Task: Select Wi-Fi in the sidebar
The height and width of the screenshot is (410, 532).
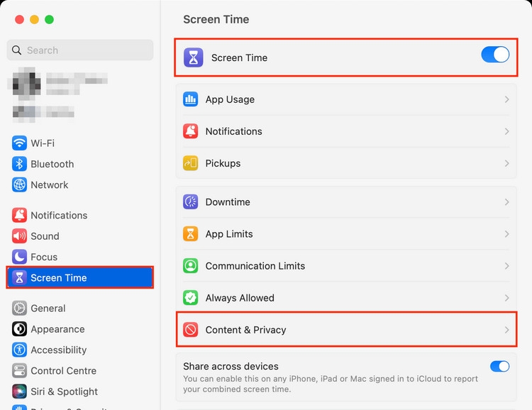Action: click(80, 143)
